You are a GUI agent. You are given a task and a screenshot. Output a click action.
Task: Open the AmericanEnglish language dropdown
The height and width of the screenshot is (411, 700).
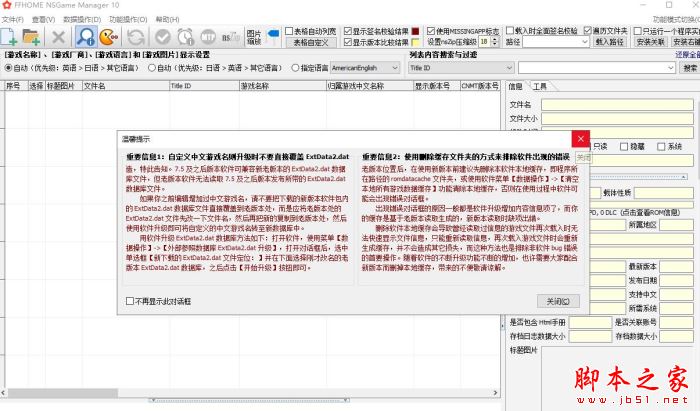tap(365, 68)
